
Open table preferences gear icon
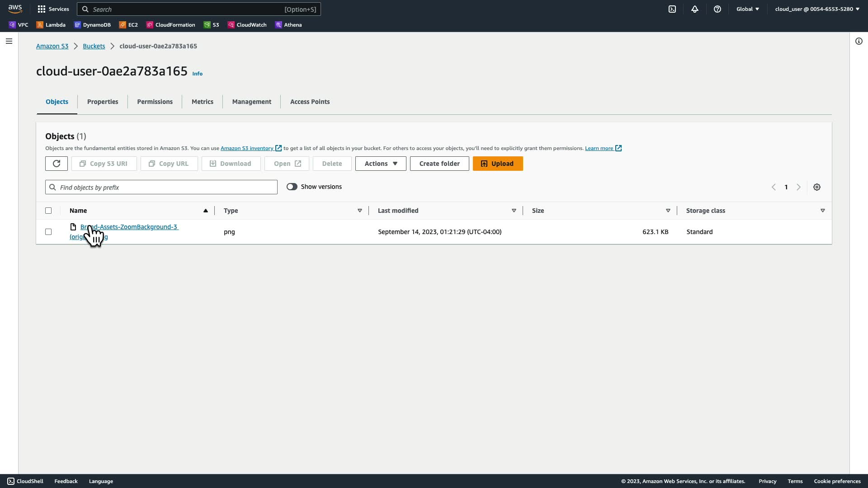tap(817, 187)
